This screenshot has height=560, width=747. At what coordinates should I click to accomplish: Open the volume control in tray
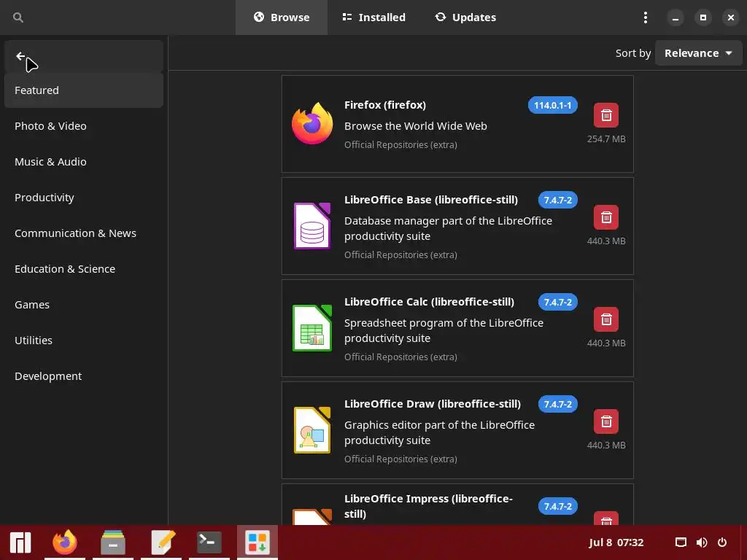702,542
